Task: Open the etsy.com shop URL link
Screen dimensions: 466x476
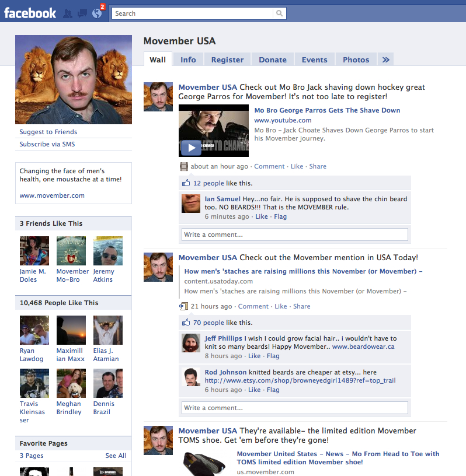Action: [x=300, y=380]
